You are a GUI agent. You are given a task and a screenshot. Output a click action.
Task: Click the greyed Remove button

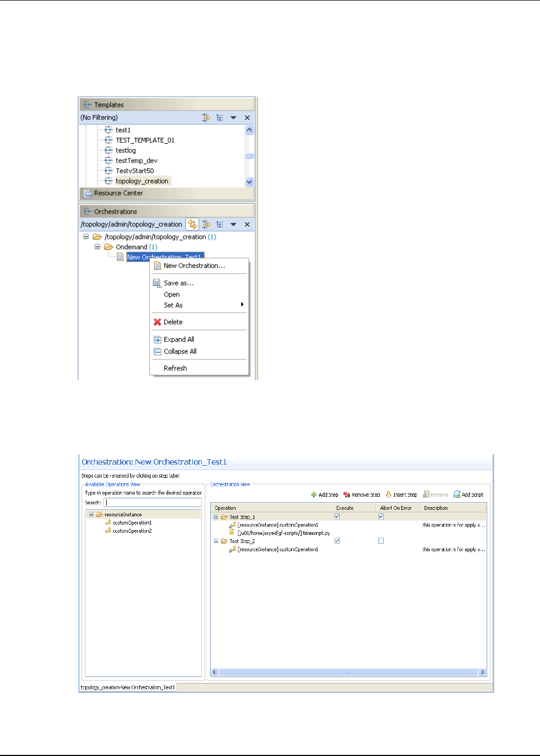coord(435,495)
